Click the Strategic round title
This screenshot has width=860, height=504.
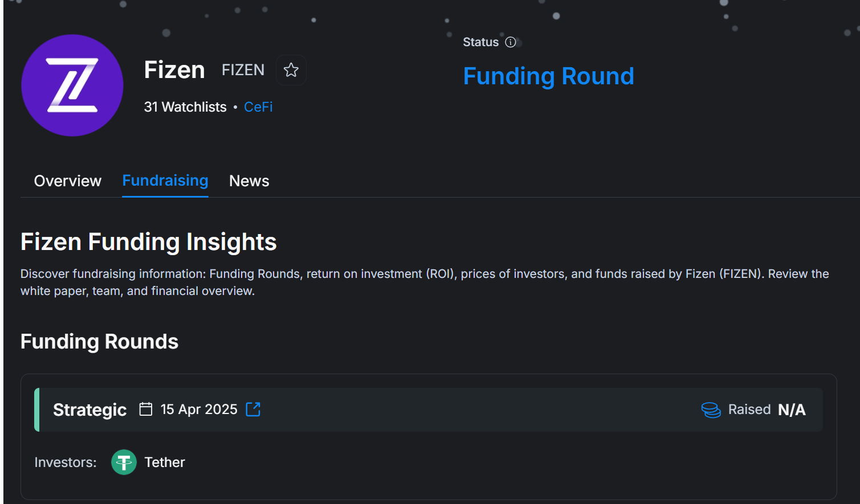(x=89, y=410)
